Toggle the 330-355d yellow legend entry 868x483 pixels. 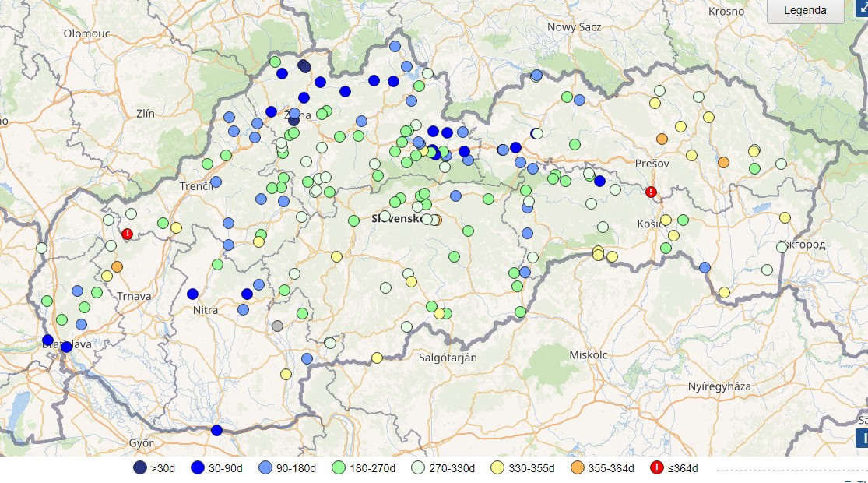point(497,468)
